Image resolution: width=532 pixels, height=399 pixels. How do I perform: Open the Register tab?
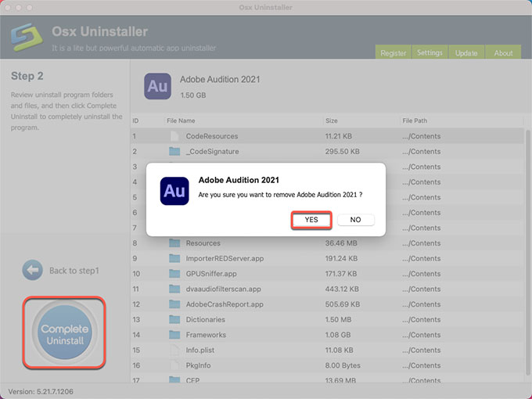(394, 53)
